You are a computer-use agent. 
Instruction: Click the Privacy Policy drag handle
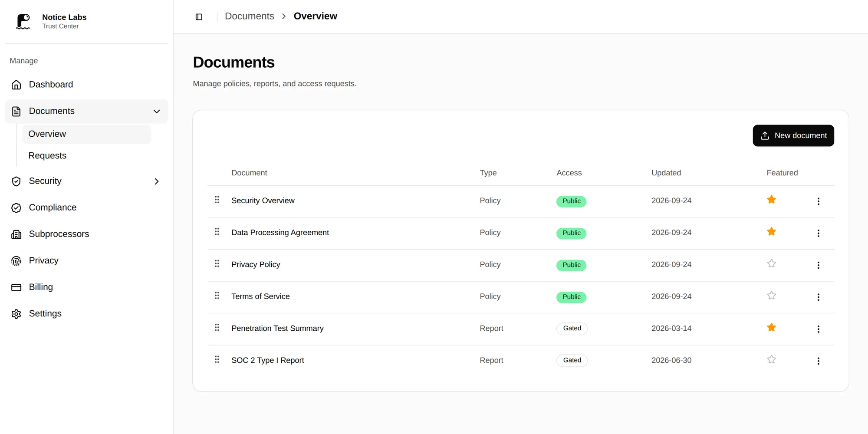217,263
